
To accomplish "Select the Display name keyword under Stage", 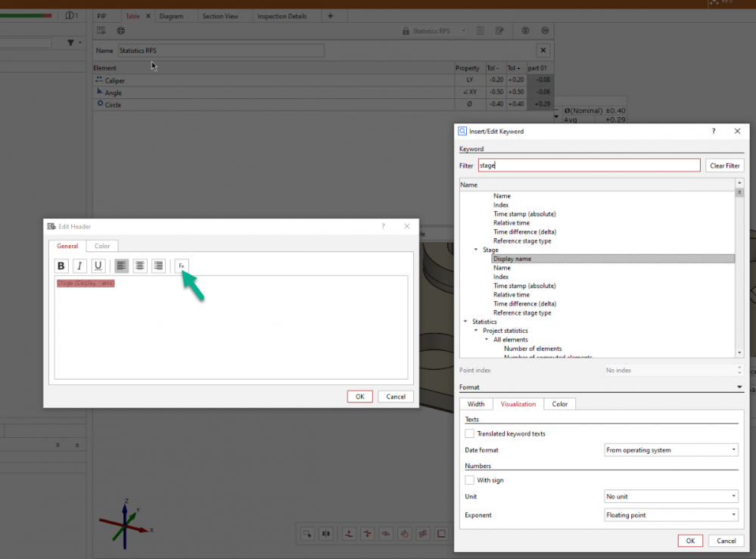I will tap(512, 259).
